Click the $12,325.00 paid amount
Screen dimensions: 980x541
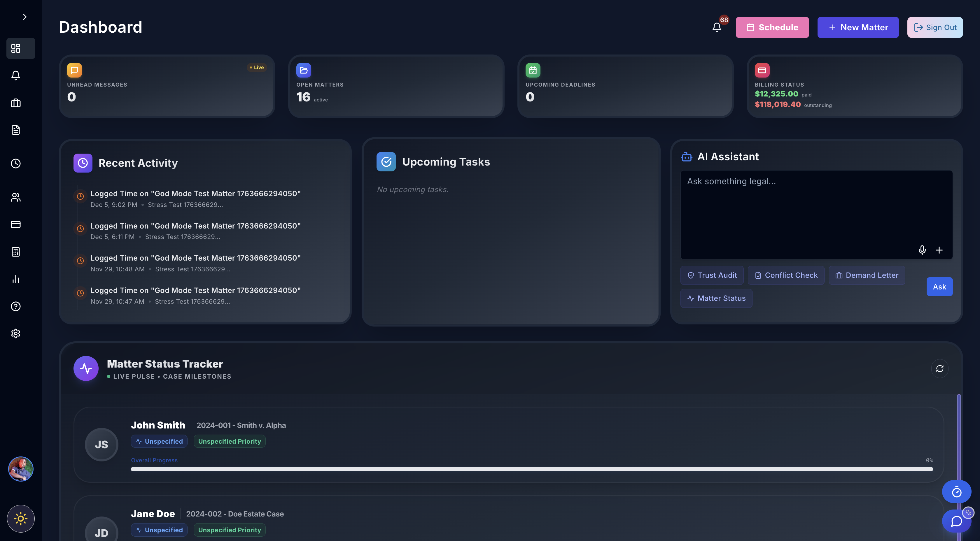pyautogui.click(x=776, y=94)
